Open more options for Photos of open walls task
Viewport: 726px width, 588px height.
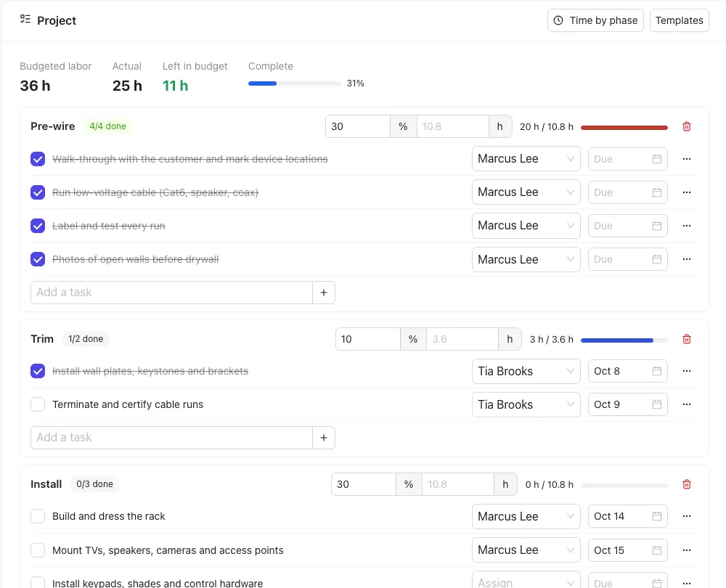pos(687,259)
